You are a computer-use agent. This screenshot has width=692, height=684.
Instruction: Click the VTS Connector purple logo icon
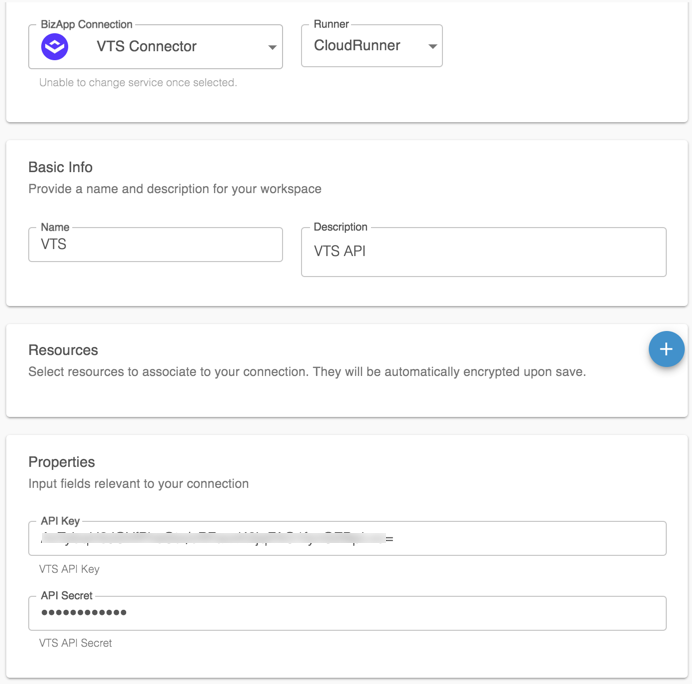55,46
